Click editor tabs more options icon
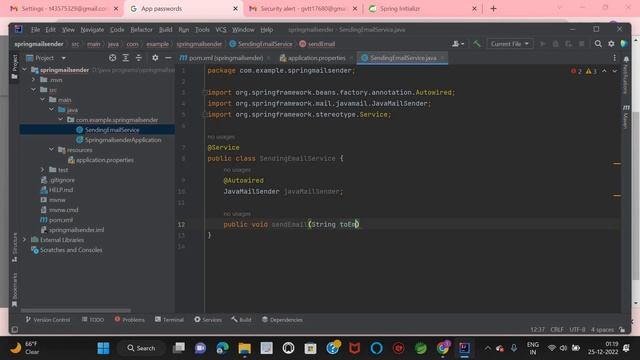This screenshot has width=640, height=360. click(615, 58)
